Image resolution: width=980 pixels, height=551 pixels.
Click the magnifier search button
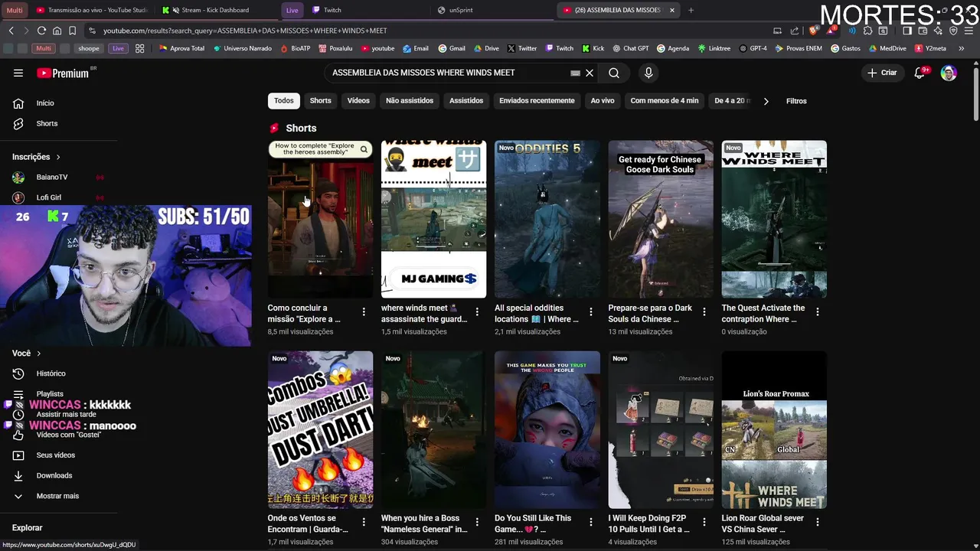pos(614,73)
